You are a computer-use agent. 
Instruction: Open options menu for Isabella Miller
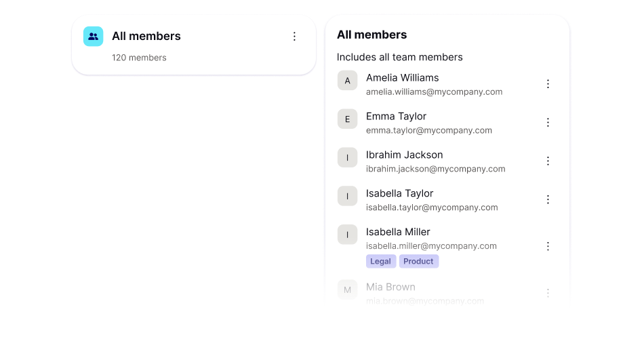[x=548, y=246]
